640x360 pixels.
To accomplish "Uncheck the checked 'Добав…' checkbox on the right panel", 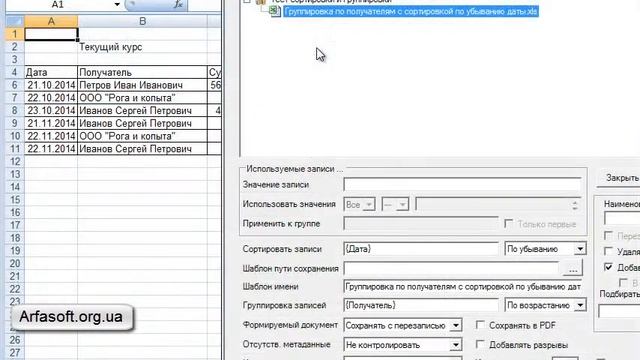I will point(608,267).
